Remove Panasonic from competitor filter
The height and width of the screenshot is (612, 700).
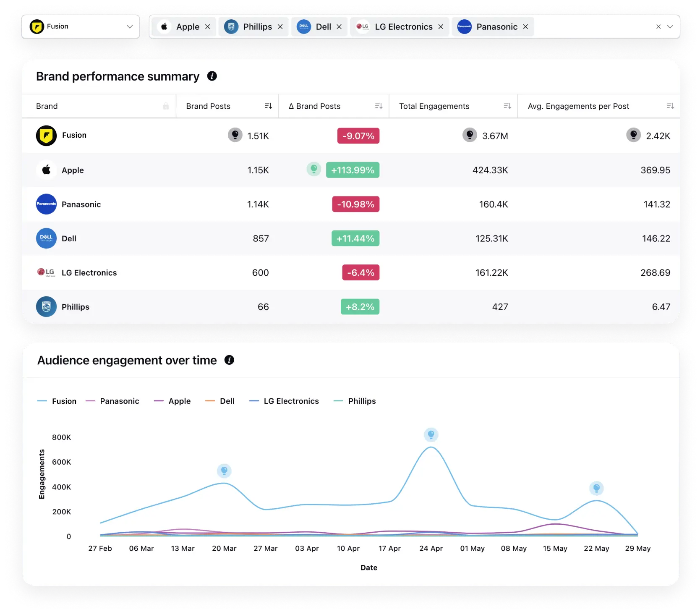(525, 27)
